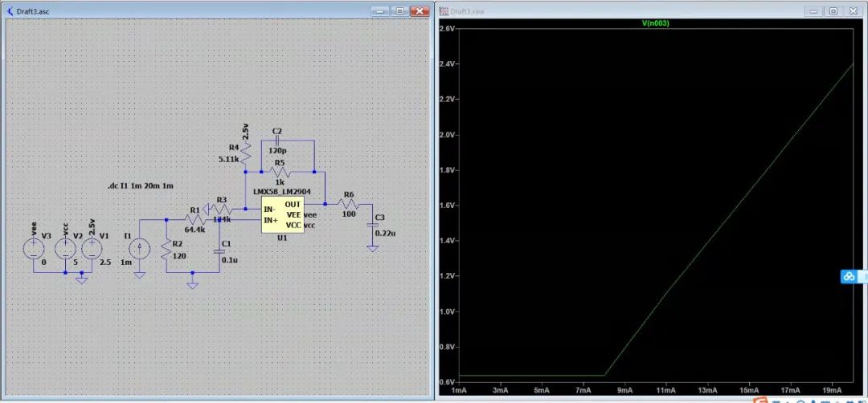Click the I1 current source symbol
868x403 pixels.
[139, 249]
